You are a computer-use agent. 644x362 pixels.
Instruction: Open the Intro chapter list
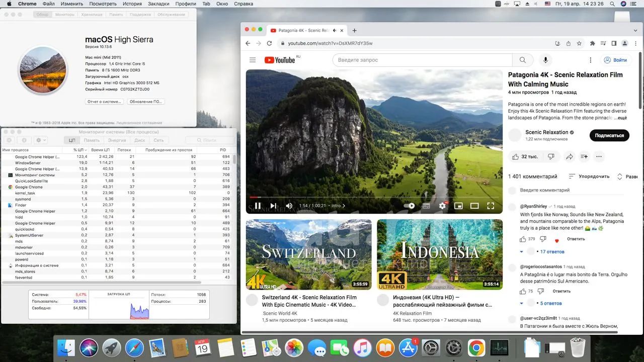(x=338, y=206)
